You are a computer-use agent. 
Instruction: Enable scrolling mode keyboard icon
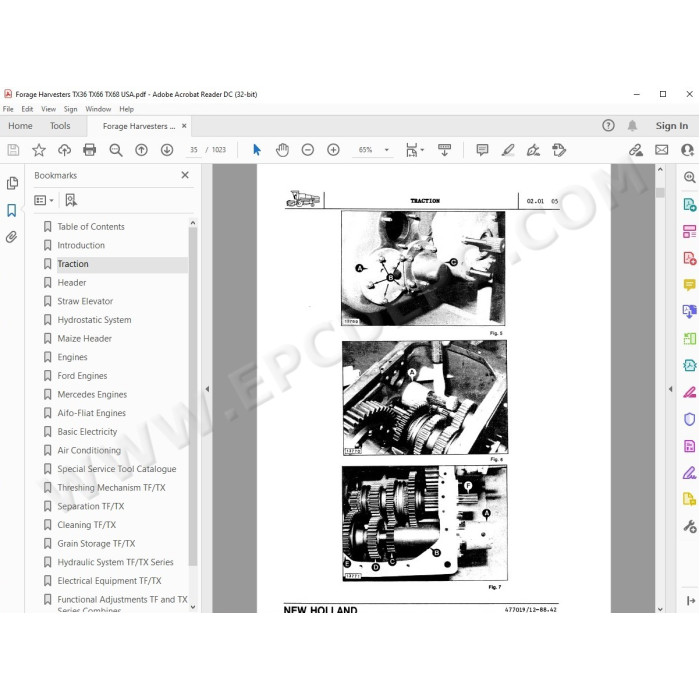coord(444,150)
